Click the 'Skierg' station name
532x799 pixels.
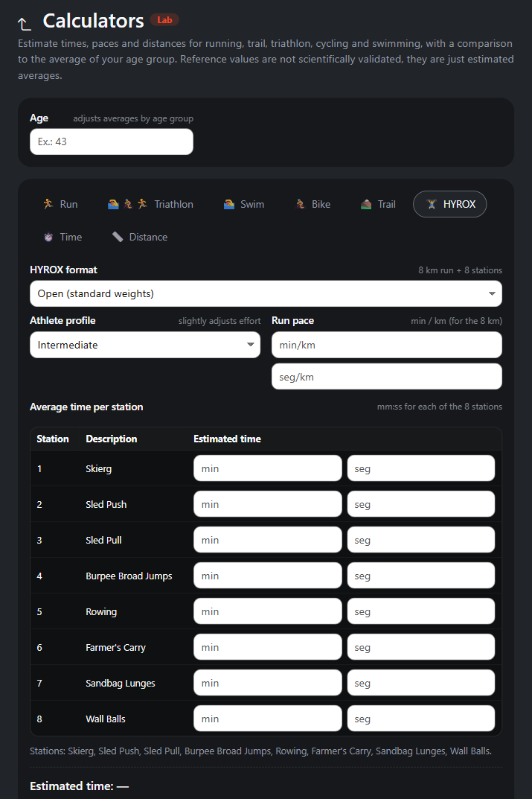[x=98, y=469]
